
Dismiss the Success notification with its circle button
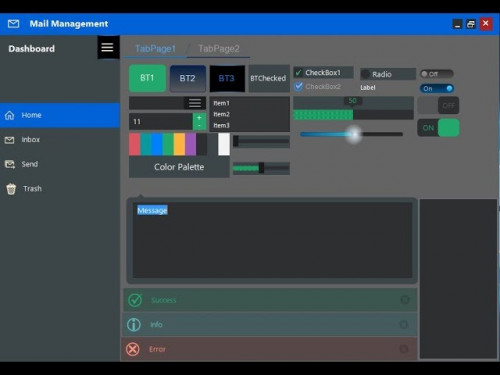click(x=405, y=300)
